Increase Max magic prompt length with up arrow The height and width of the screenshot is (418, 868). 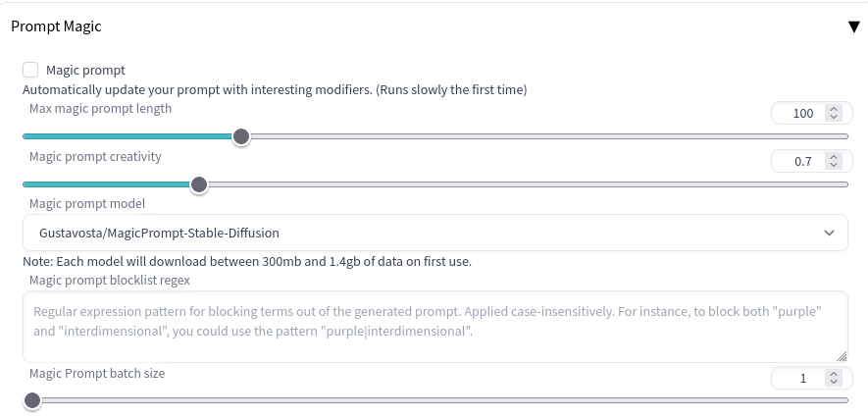point(834,109)
